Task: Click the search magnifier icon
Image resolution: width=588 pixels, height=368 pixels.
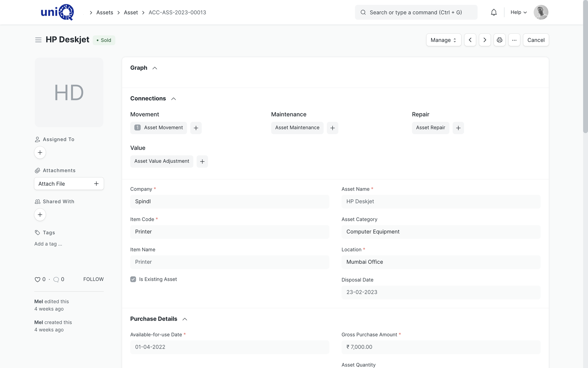Action: click(x=363, y=12)
